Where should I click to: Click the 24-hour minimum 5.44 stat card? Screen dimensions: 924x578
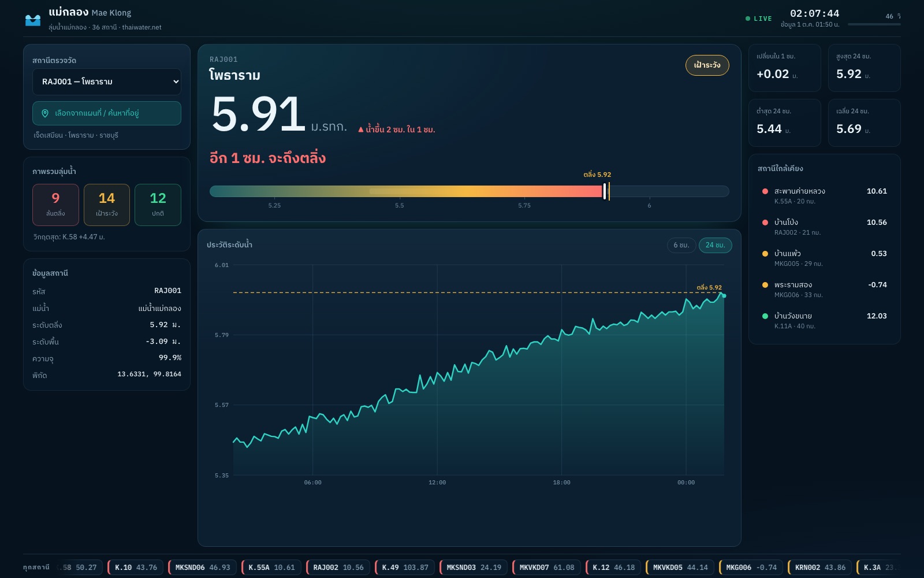(784, 123)
